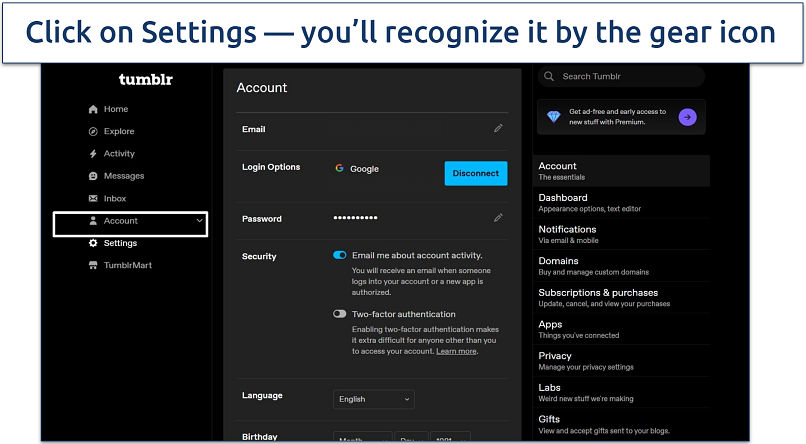The image size is (806, 444).
Task: Open Inbox in the left menu
Action: tap(115, 198)
